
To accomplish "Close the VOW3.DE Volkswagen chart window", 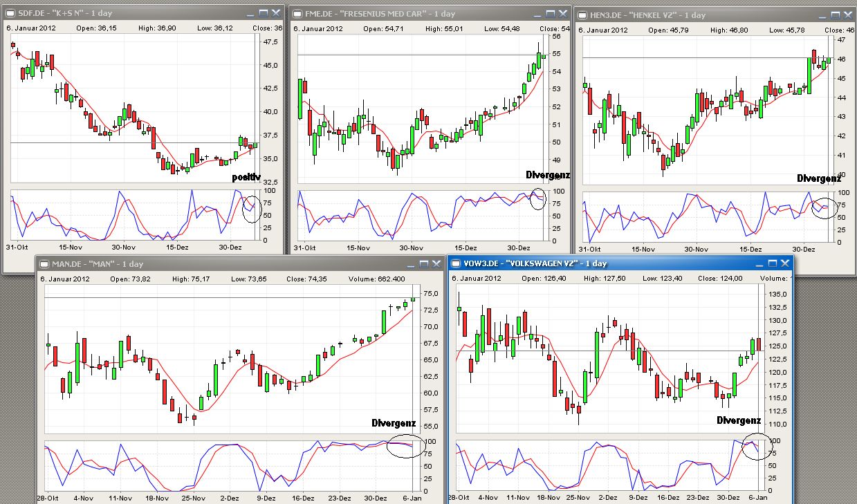I will 785,263.
